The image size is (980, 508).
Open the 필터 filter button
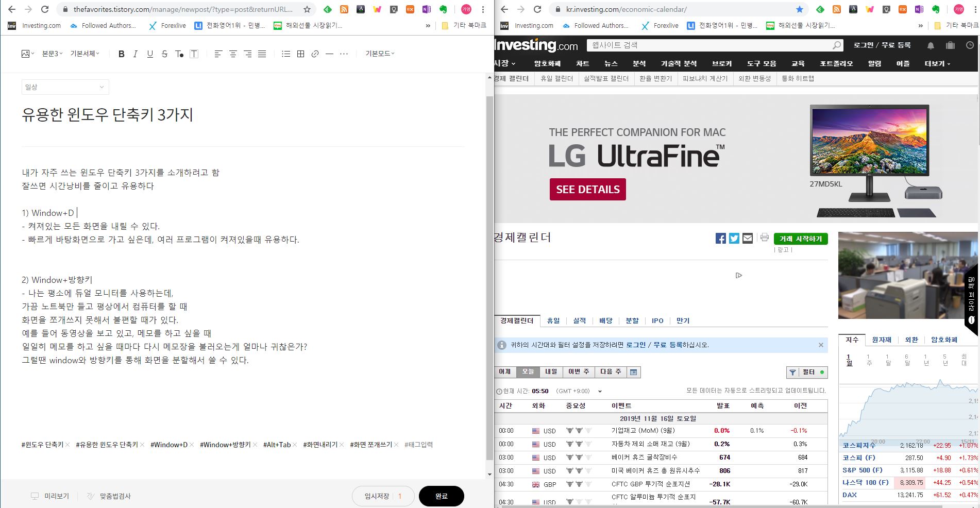pyautogui.click(x=807, y=372)
